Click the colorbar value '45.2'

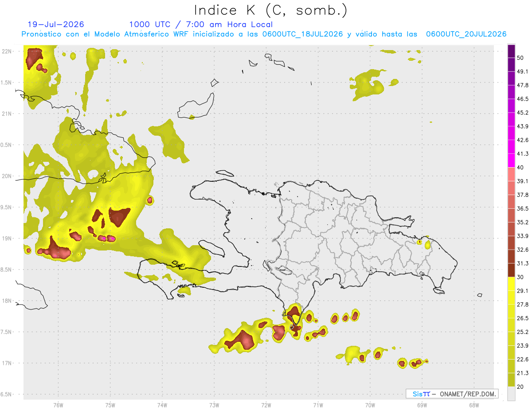(523, 113)
